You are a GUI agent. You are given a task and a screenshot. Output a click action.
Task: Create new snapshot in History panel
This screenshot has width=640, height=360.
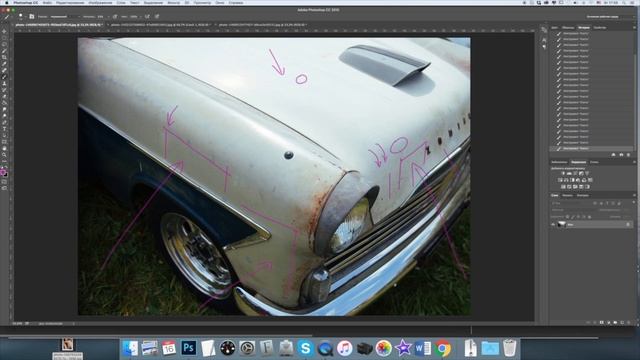(621, 155)
